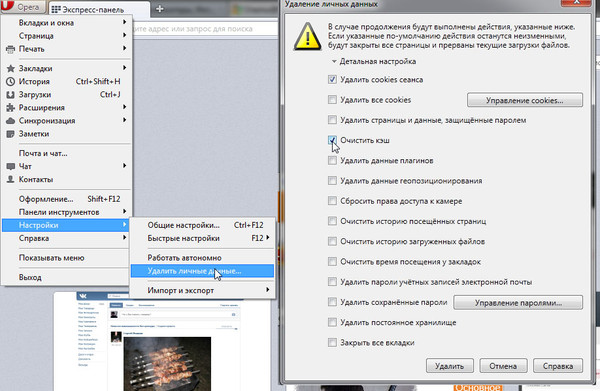This screenshot has width=600, height=391.
Task: Open Контакты from the Opera menu
Action: pos(67,179)
